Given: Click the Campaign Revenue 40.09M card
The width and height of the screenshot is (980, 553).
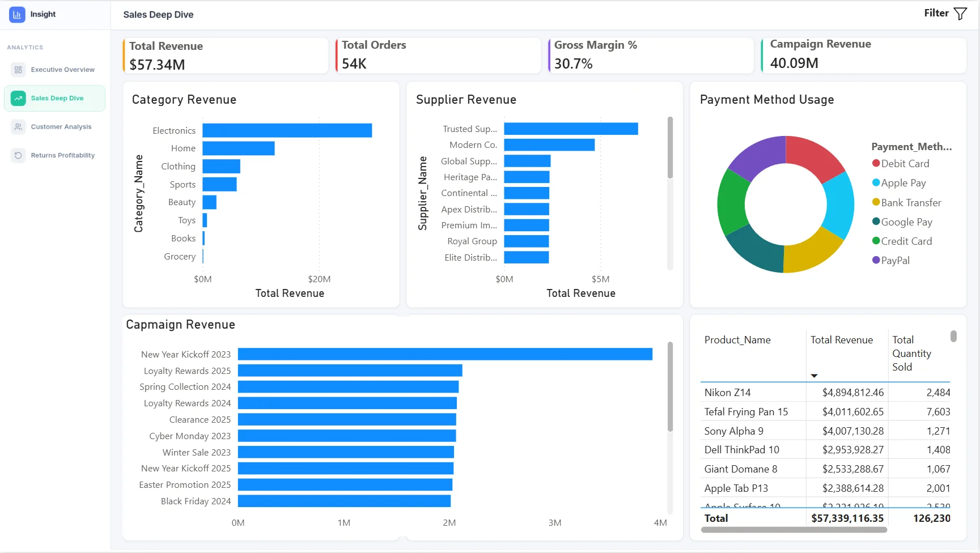Looking at the screenshot, I should coord(864,55).
